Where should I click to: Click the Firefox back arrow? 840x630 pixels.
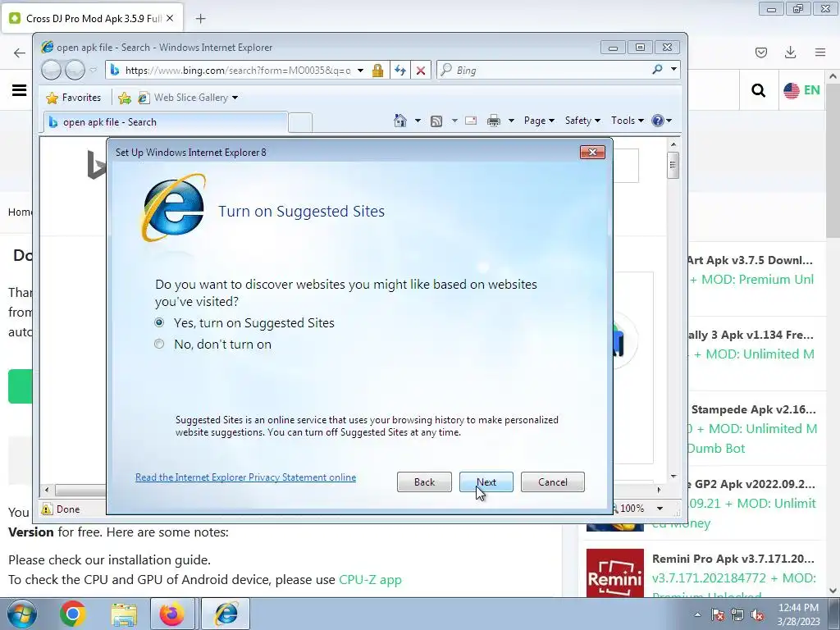pyautogui.click(x=20, y=52)
